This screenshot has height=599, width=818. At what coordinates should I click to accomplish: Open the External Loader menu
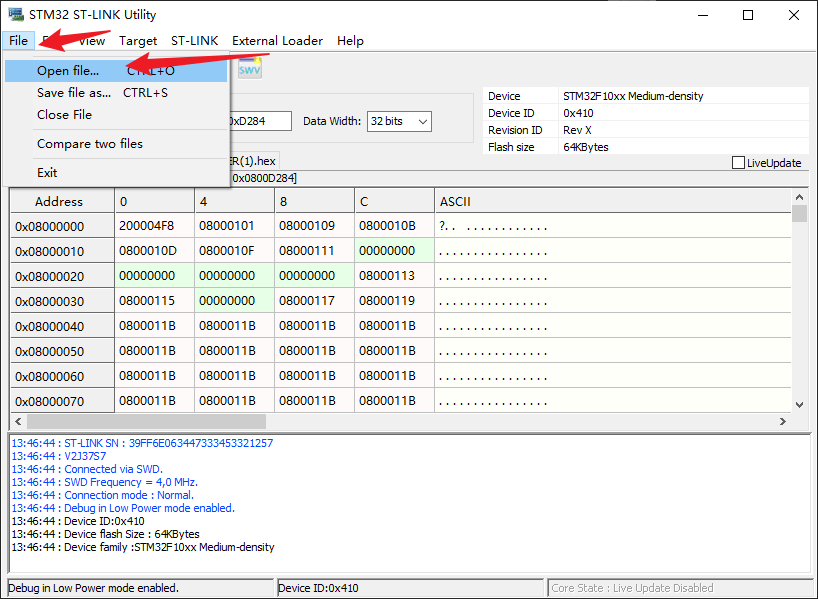278,41
